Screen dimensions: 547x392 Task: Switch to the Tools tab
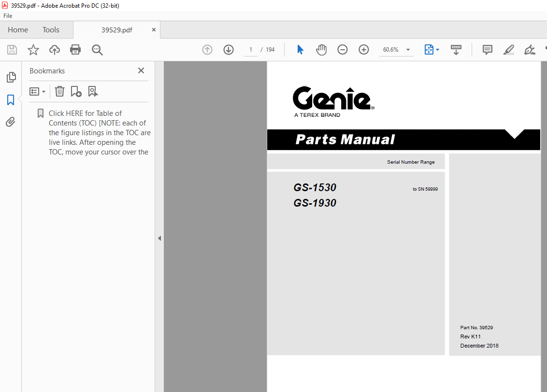point(51,30)
